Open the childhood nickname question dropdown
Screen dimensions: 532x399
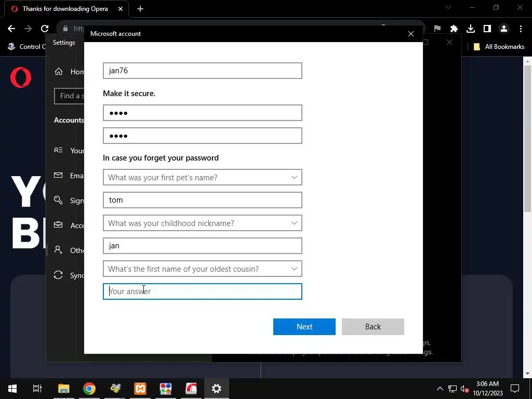pos(202,223)
